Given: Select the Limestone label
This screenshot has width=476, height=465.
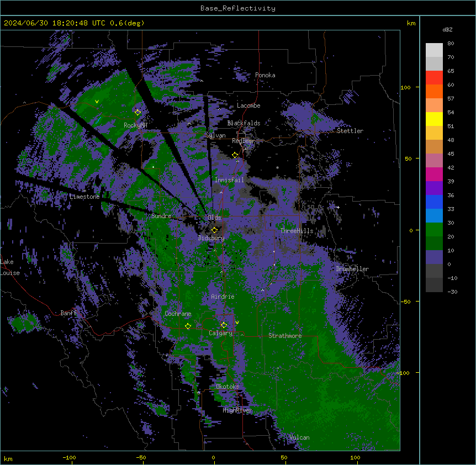Looking at the screenshot, I should [x=84, y=197].
